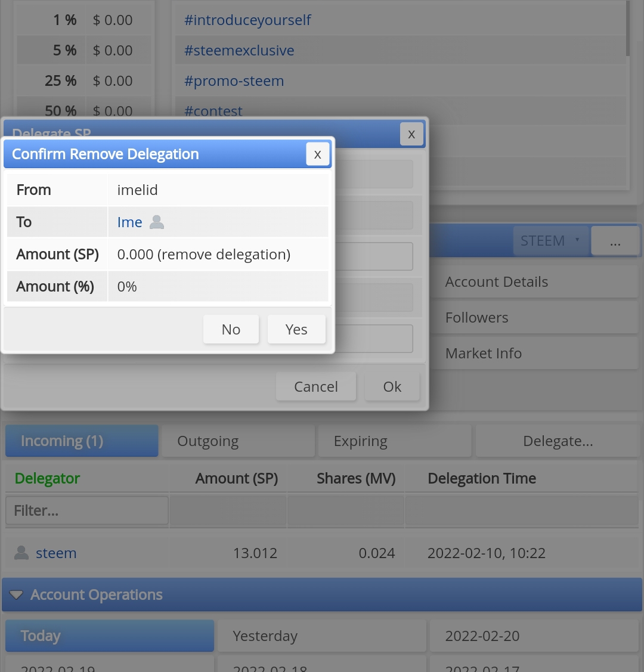644x672 pixels.
Task: Cancel the Delegate SP dialog
Action: click(x=316, y=386)
